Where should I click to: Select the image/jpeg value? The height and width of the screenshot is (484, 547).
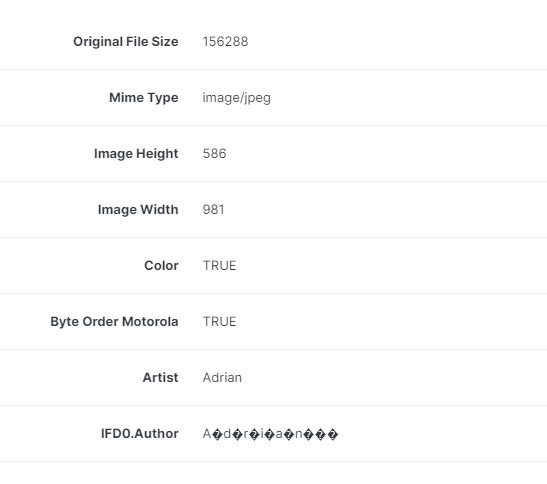point(237,98)
